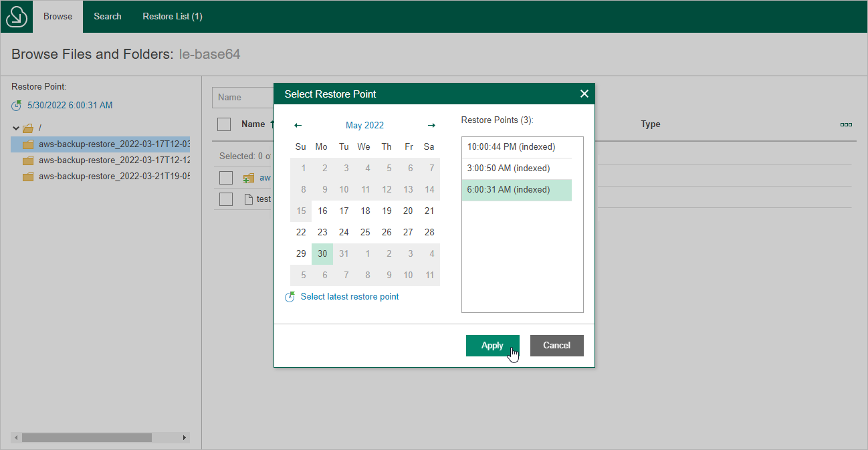Click the clock icon beside Select latest restore point
Image resolution: width=868 pixels, height=450 pixels.
[290, 296]
